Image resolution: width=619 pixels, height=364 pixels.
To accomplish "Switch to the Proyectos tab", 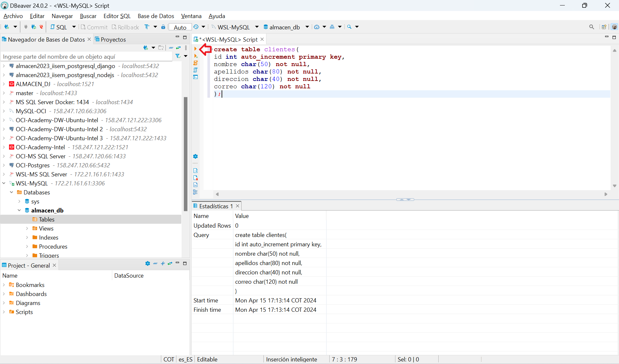I will [x=110, y=39].
